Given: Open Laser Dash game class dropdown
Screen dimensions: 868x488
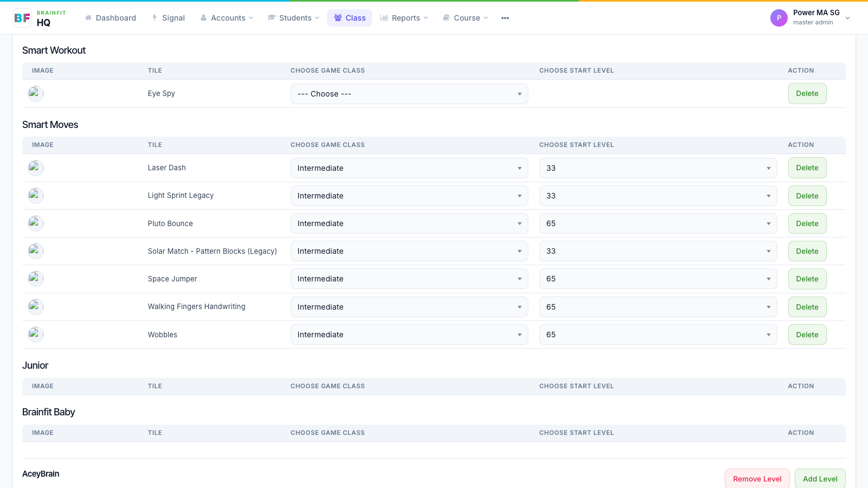Looking at the screenshot, I should coord(410,168).
